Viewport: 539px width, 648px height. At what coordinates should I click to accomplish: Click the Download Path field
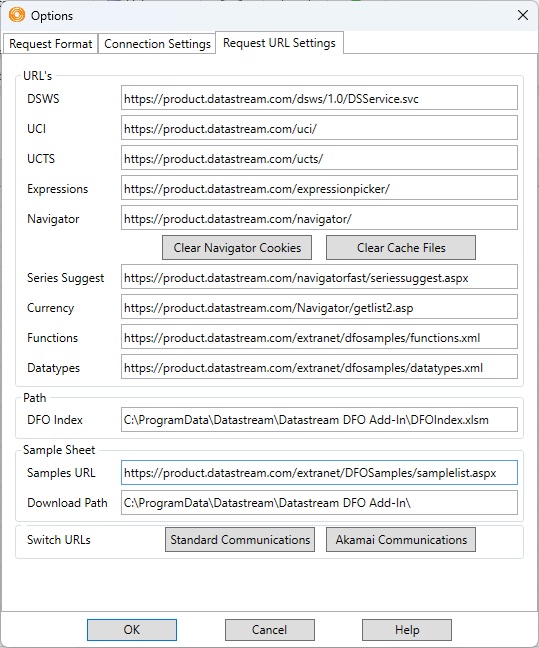(x=319, y=503)
